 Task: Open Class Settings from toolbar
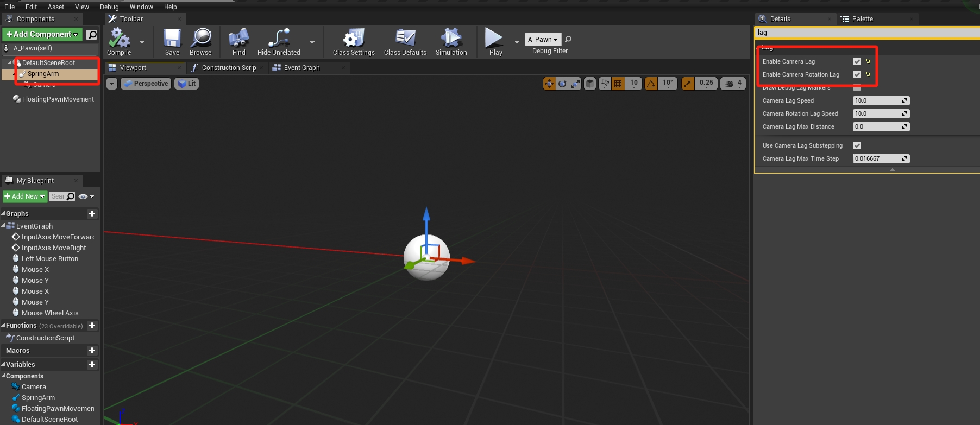coord(354,39)
